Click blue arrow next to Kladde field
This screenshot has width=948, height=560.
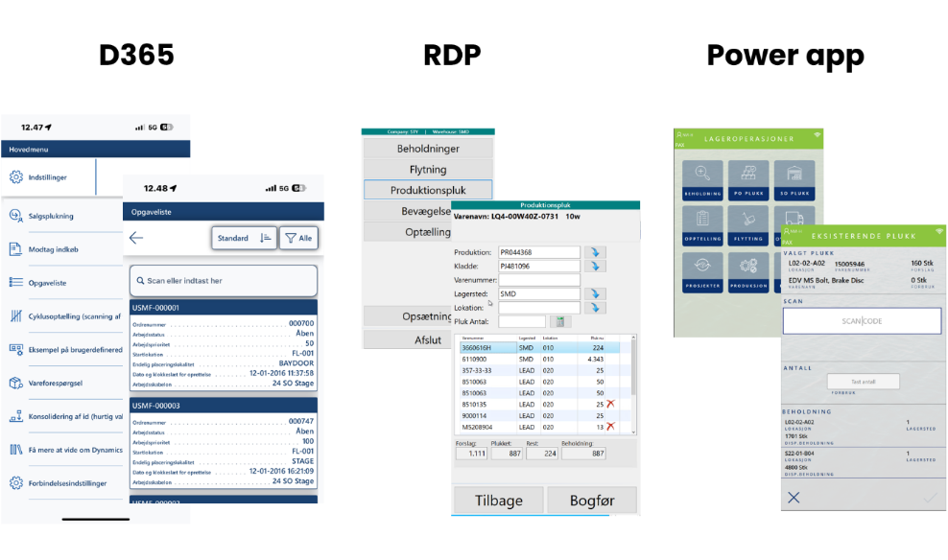(595, 266)
